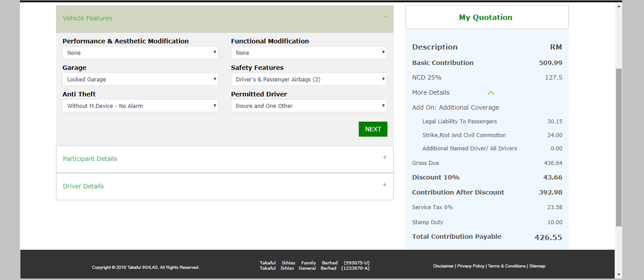Click the 509.99 basic contribution value
Viewport: 644px width, 280px height.
tap(550, 63)
